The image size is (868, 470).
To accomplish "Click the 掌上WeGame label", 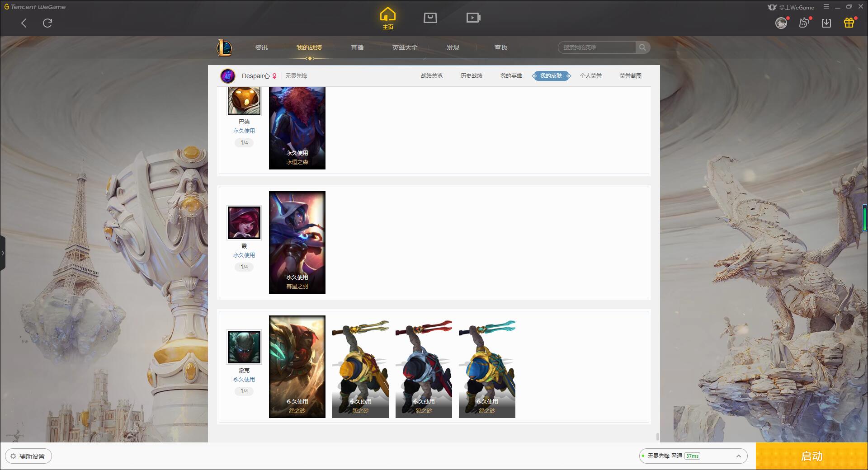I will coord(797,7).
